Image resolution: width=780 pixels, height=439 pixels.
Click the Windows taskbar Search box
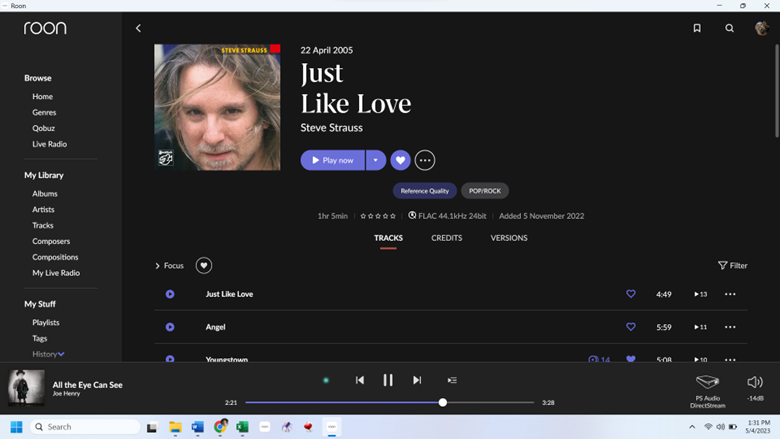click(85, 427)
